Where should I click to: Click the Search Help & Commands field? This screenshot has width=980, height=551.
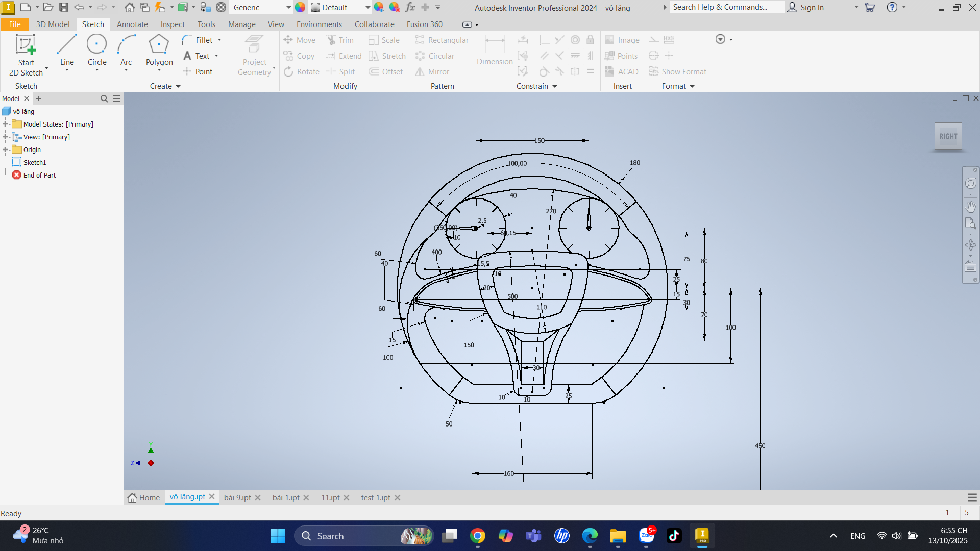coord(726,7)
